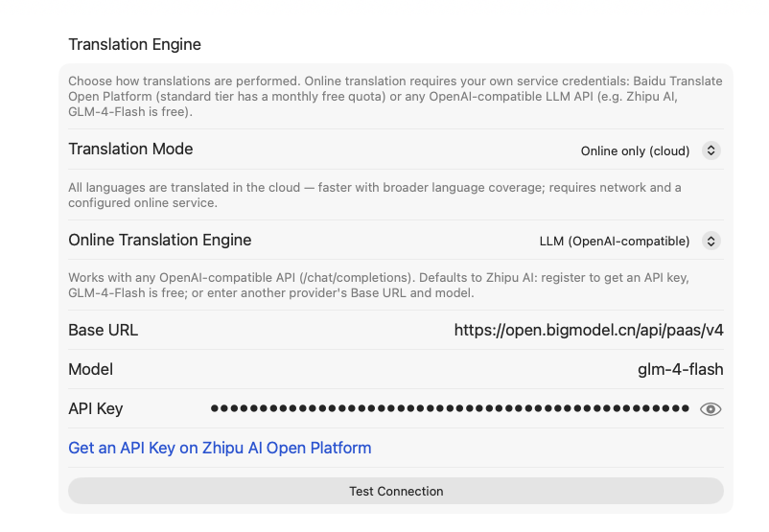Click the Translation Engine heading
This screenshot has height=532, width=769.
click(x=134, y=44)
